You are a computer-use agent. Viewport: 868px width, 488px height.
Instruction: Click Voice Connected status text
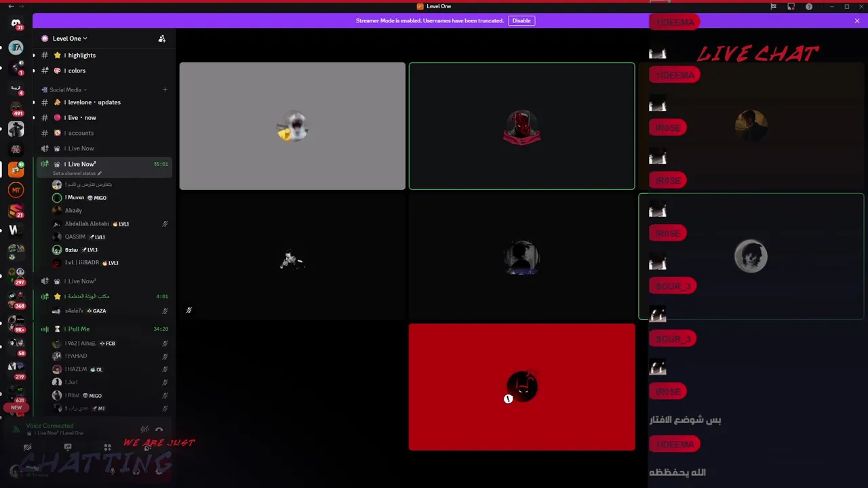point(50,426)
